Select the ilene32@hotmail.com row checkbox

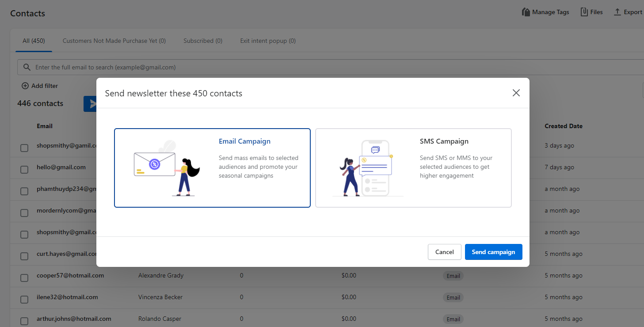[24, 300]
